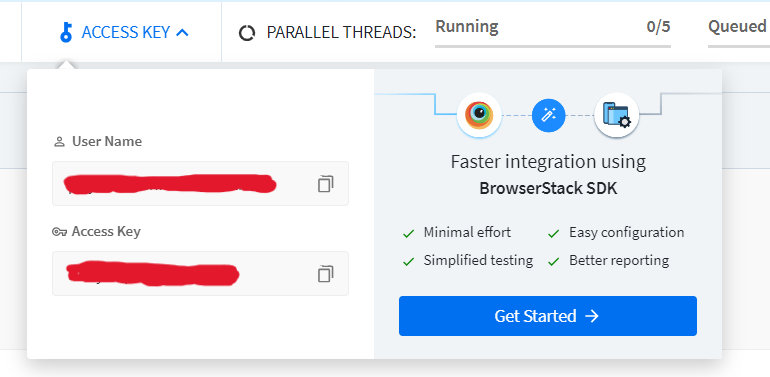Click the PARALLEL THREADS label
Screen dimensions: 770x377
coord(341,32)
